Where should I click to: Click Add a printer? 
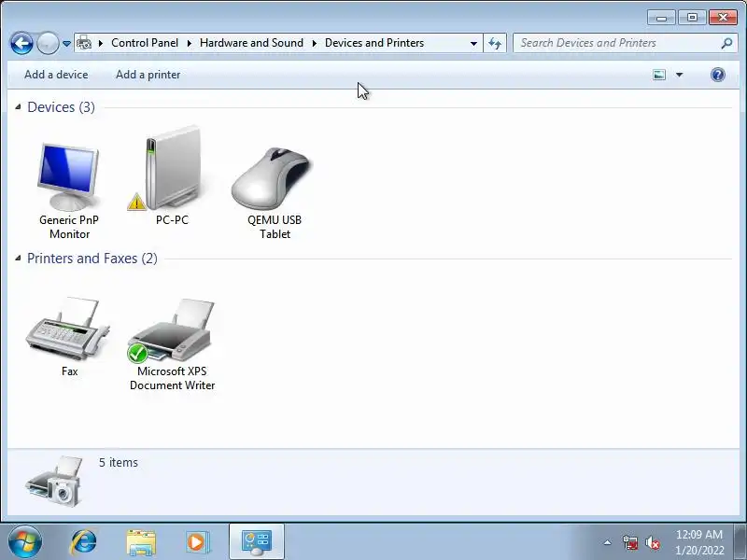[x=148, y=75]
